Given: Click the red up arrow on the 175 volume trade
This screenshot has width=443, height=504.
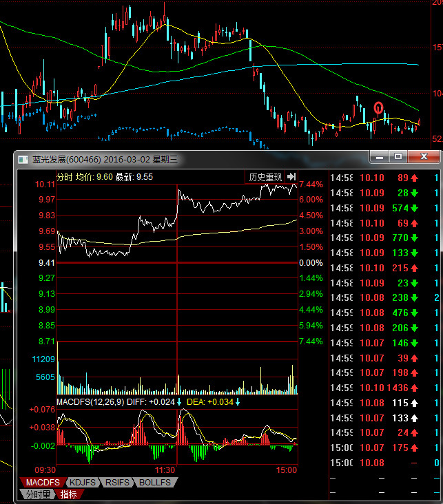Looking at the screenshot, I should pos(414,448).
